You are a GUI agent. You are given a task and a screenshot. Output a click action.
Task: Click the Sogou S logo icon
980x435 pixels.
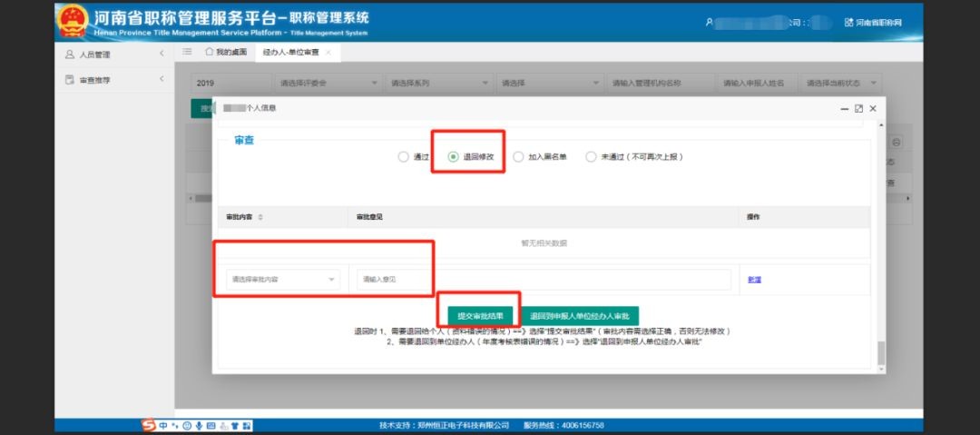[x=149, y=426]
